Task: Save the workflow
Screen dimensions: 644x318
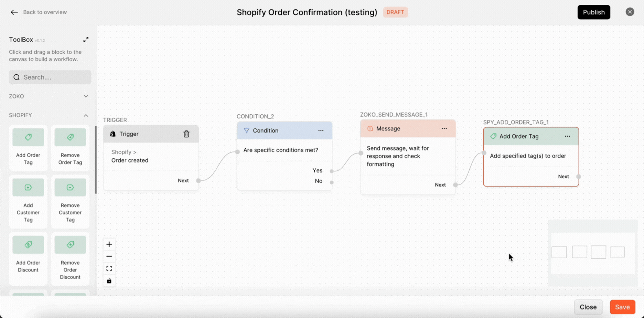Action: pyautogui.click(x=622, y=307)
